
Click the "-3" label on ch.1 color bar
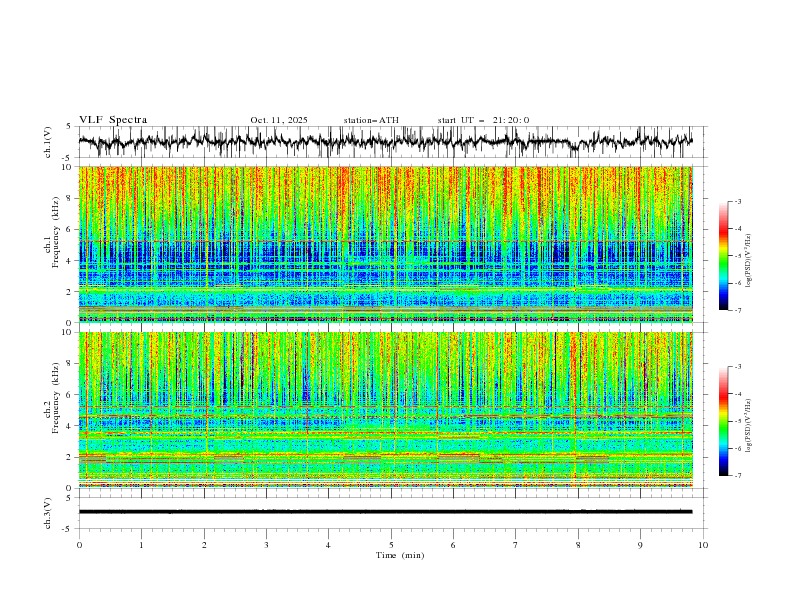click(x=737, y=201)
